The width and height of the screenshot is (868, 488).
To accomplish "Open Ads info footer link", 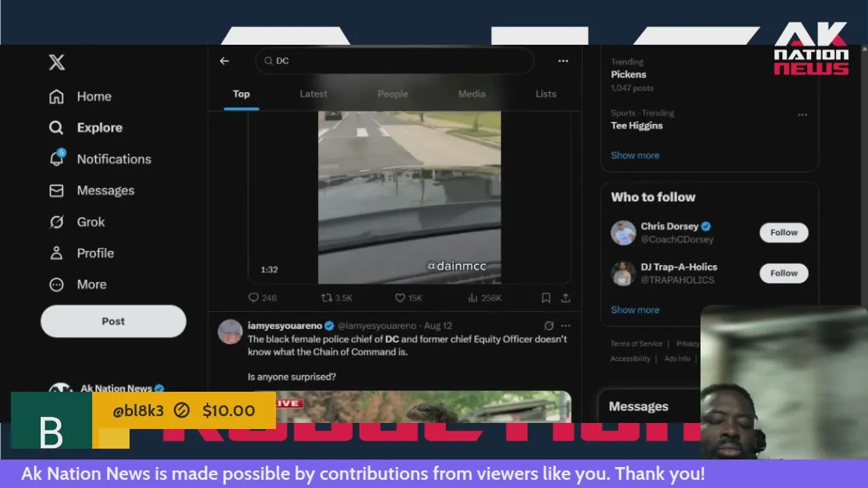I will pyautogui.click(x=677, y=359).
